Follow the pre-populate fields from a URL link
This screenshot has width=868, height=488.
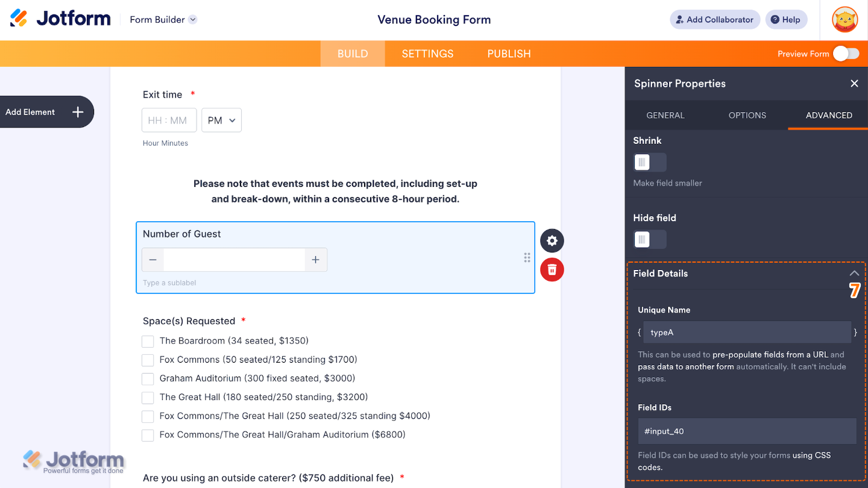click(x=770, y=354)
